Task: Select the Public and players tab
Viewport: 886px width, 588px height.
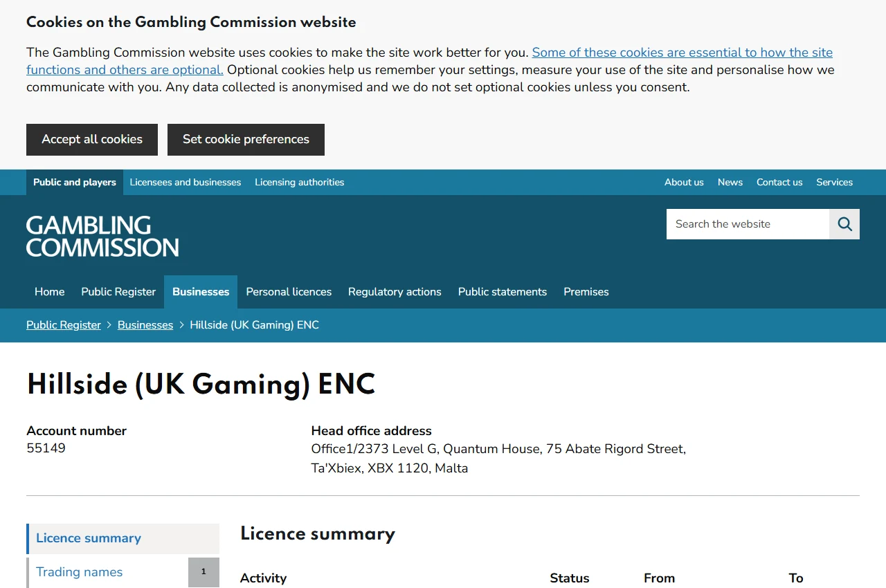Action: click(75, 183)
